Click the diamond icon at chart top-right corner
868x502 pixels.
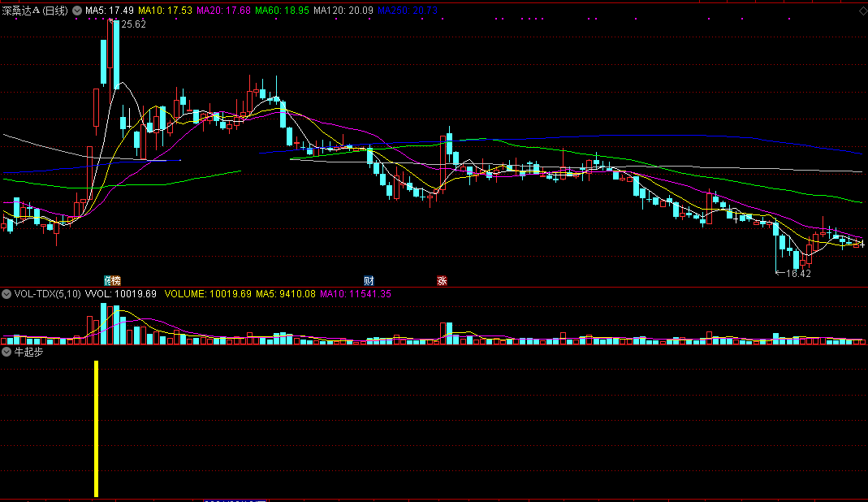coord(862,11)
